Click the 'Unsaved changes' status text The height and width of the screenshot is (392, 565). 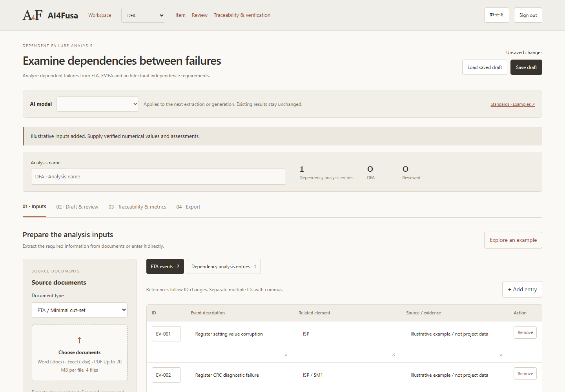[x=524, y=53]
